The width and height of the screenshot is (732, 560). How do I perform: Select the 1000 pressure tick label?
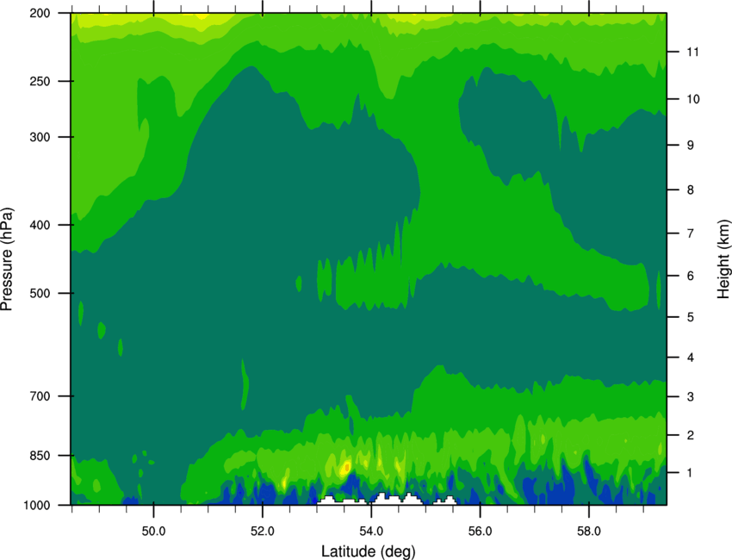pyautogui.click(x=37, y=506)
